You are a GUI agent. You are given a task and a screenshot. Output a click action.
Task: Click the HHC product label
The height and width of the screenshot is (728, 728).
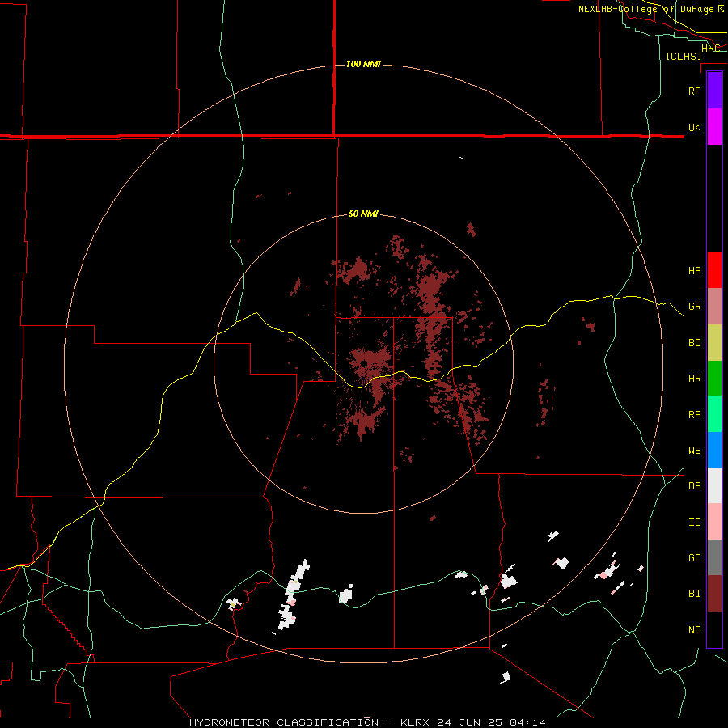point(710,49)
